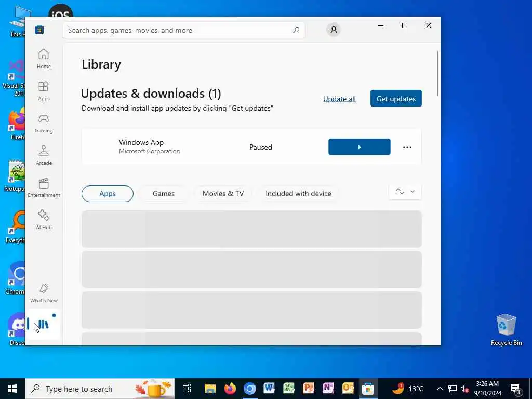Show hidden system tray icons

[440, 389]
